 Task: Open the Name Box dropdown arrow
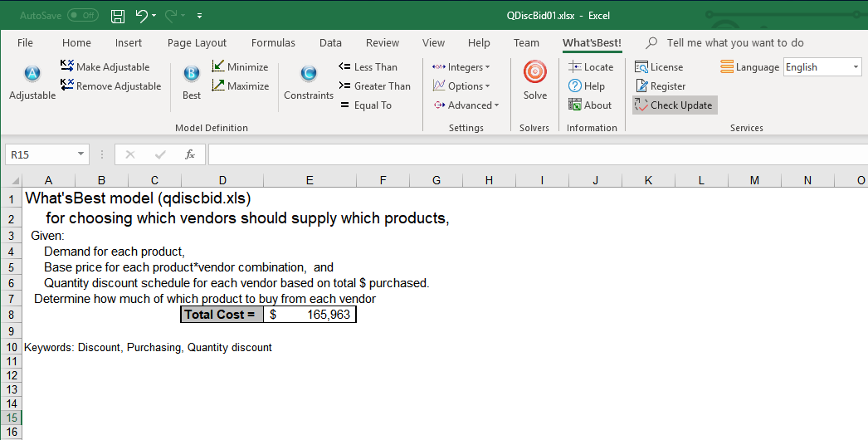(80, 154)
